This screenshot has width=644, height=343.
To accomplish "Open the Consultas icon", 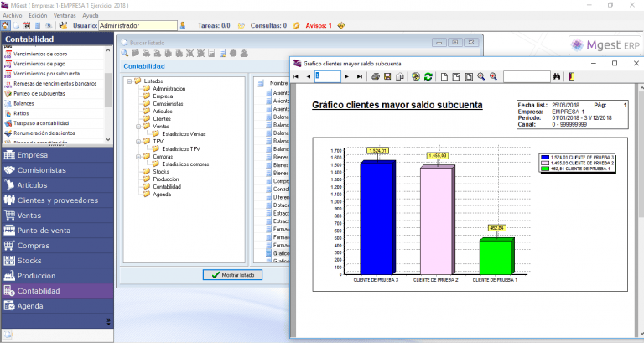I will (x=296, y=25).
